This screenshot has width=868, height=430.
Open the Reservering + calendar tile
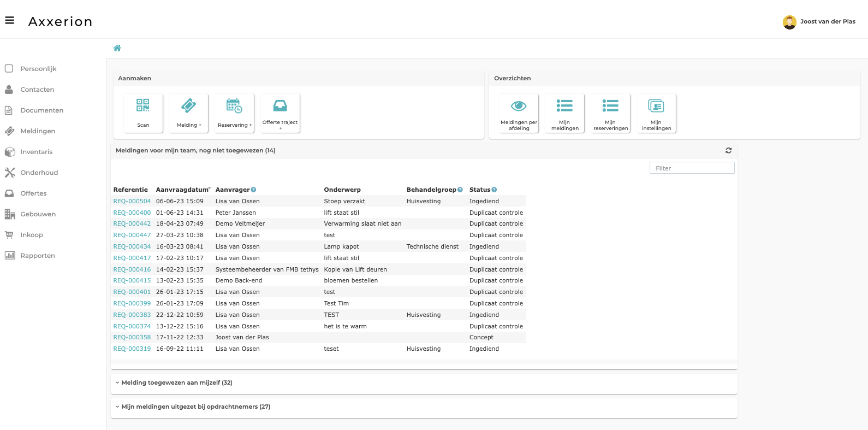tap(234, 113)
